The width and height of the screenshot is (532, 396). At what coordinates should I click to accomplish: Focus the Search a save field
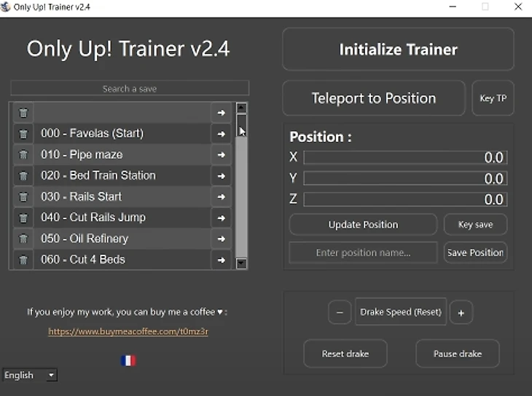click(130, 89)
